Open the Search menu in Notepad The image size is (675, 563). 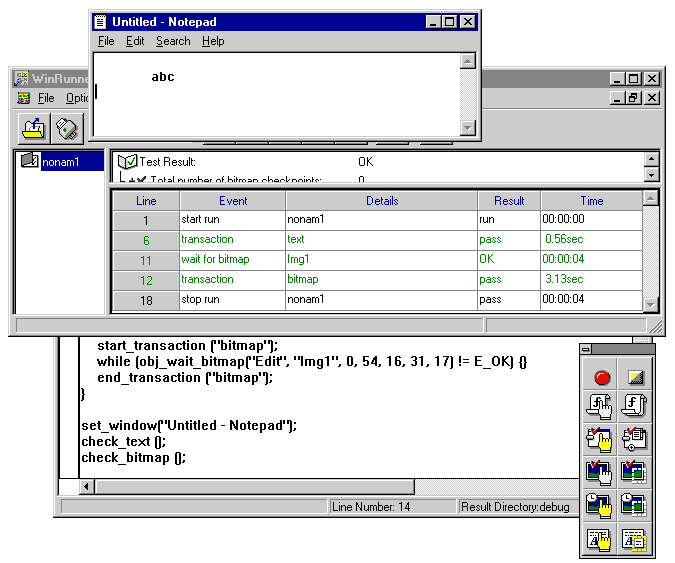(x=173, y=41)
